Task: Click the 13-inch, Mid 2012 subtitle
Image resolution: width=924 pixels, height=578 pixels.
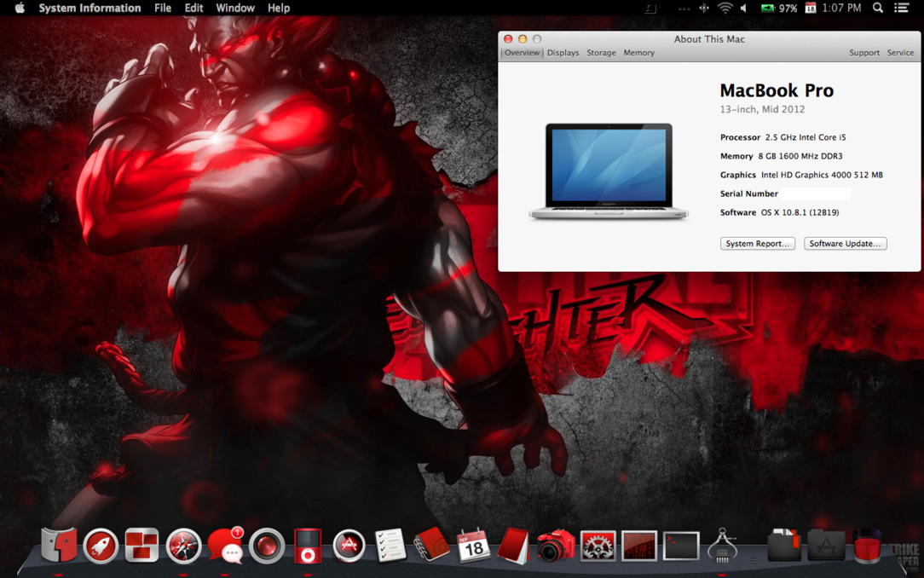Action: 762,109
